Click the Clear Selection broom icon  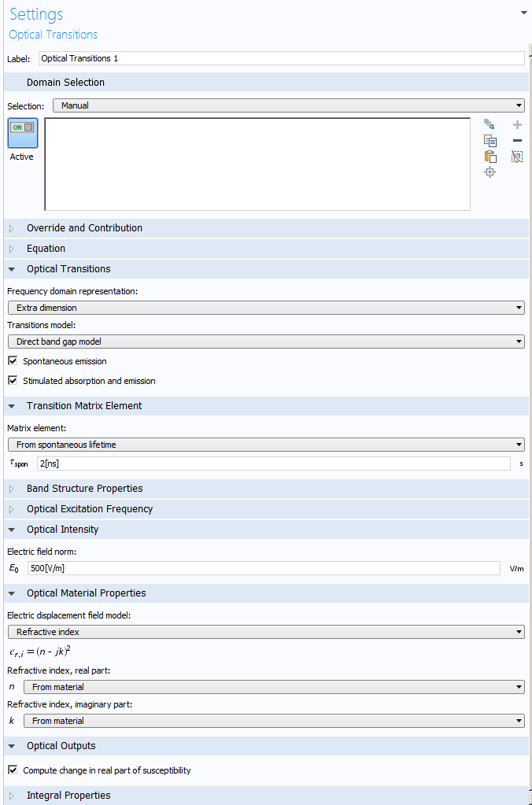coord(517,156)
